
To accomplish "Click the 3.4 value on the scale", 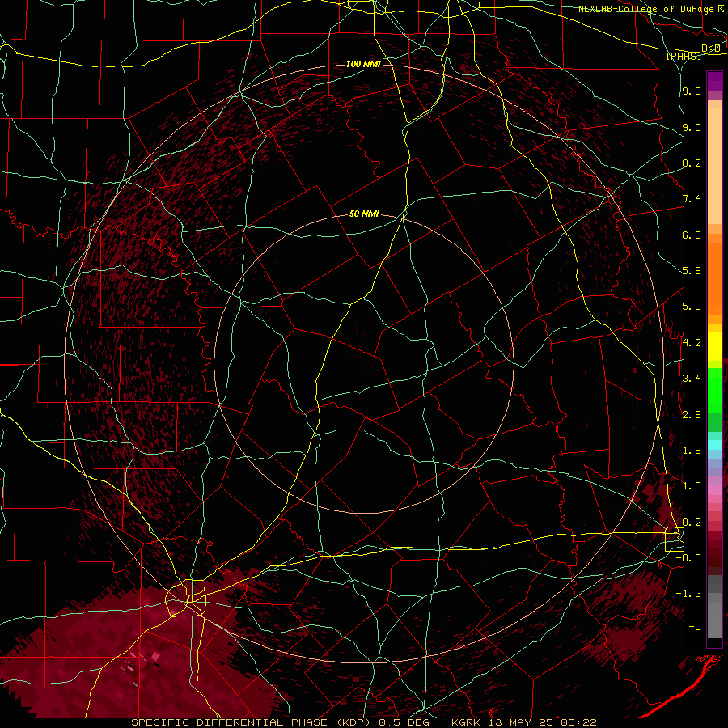I will pos(692,379).
